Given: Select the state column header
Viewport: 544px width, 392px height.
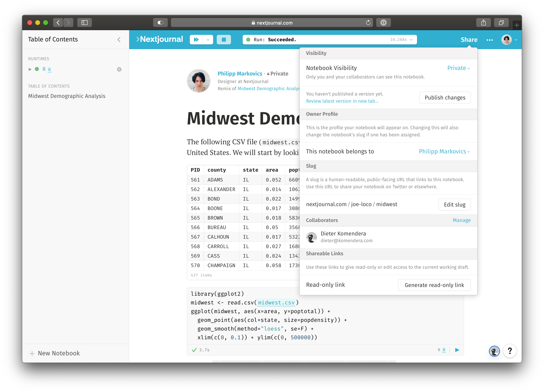Looking at the screenshot, I should tap(250, 170).
